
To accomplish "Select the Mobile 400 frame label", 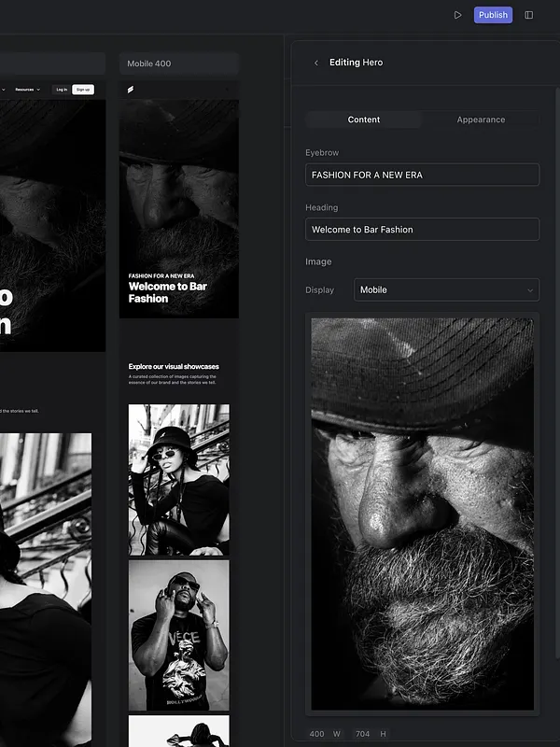I will click(x=149, y=63).
